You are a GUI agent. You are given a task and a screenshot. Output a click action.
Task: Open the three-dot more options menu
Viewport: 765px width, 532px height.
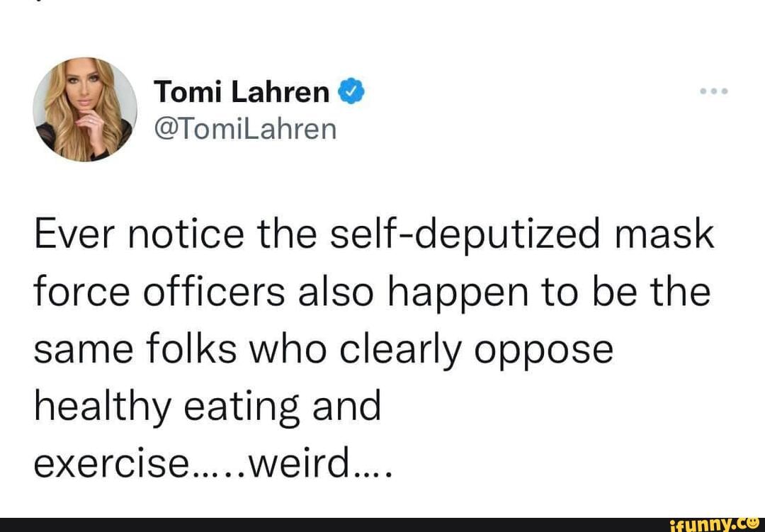(713, 92)
